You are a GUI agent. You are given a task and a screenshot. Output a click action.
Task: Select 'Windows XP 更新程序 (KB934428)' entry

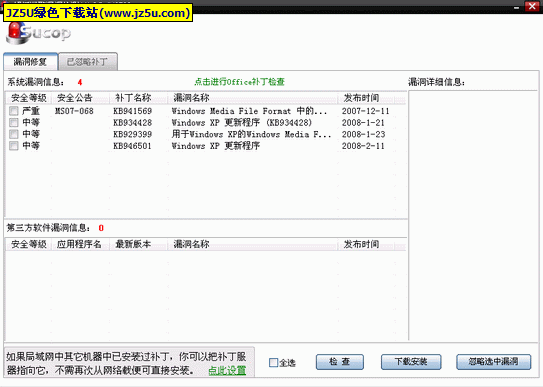[242, 123]
